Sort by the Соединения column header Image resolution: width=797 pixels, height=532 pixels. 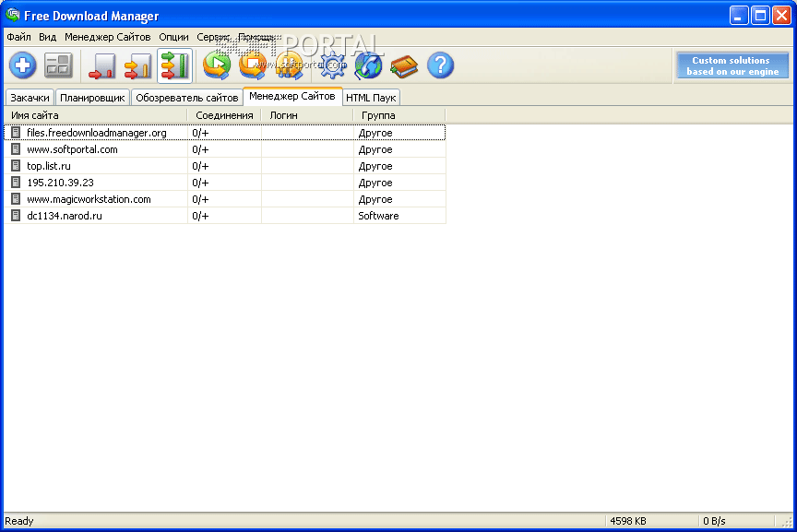(x=224, y=115)
